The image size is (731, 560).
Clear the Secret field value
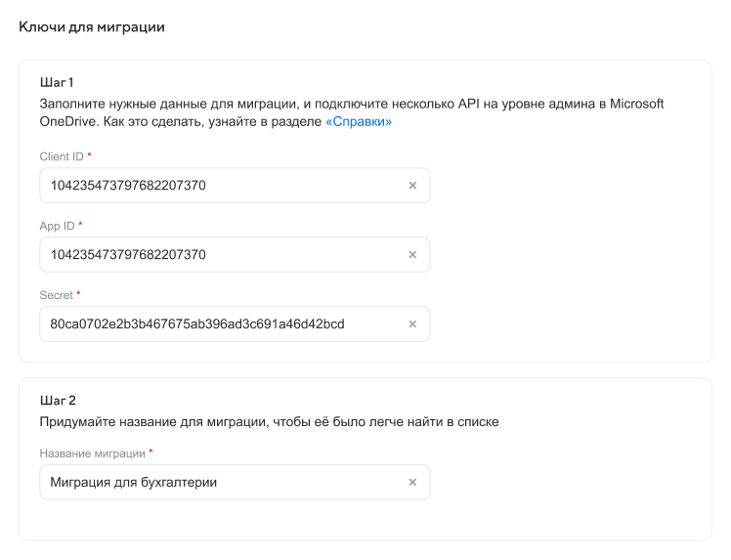pyautogui.click(x=412, y=324)
